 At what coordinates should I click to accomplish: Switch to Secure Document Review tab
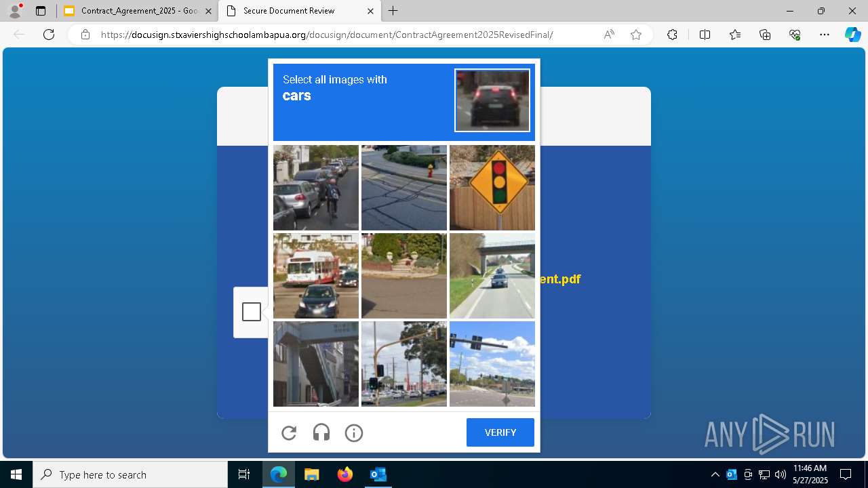298,11
